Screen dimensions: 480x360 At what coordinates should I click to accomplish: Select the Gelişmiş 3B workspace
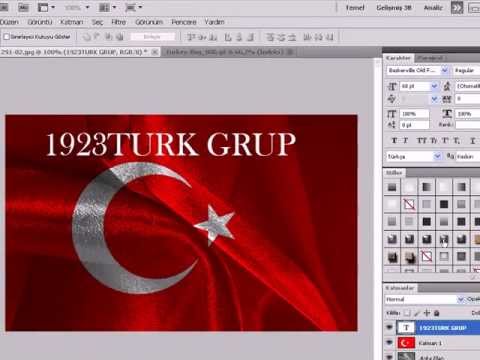pyautogui.click(x=394, y=7)
